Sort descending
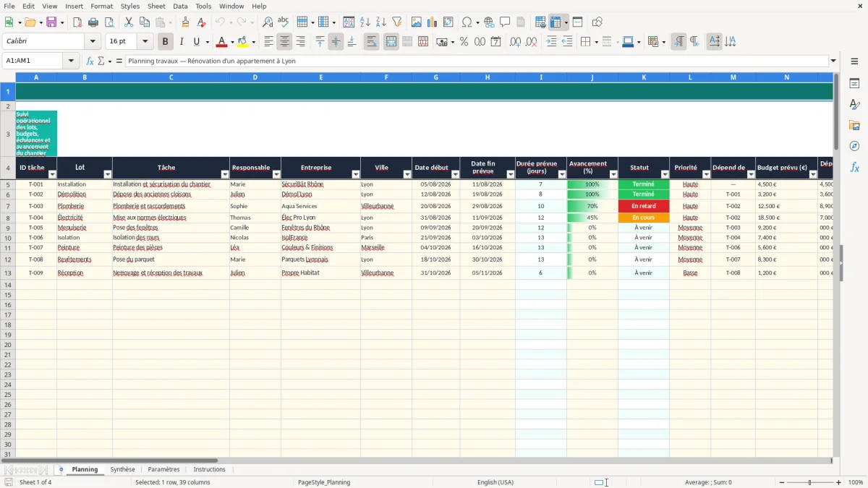 381,22
